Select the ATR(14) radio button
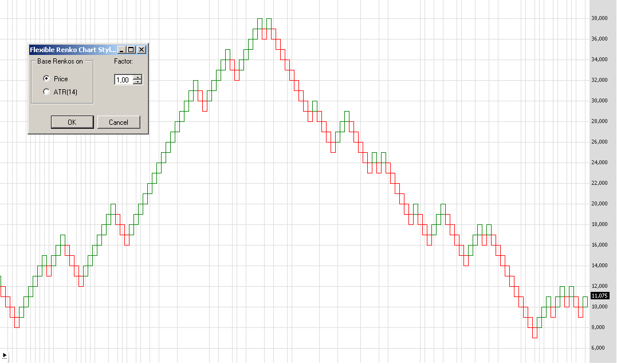The width and height of the screenshot is (617, 364). (x=45, y=91)
